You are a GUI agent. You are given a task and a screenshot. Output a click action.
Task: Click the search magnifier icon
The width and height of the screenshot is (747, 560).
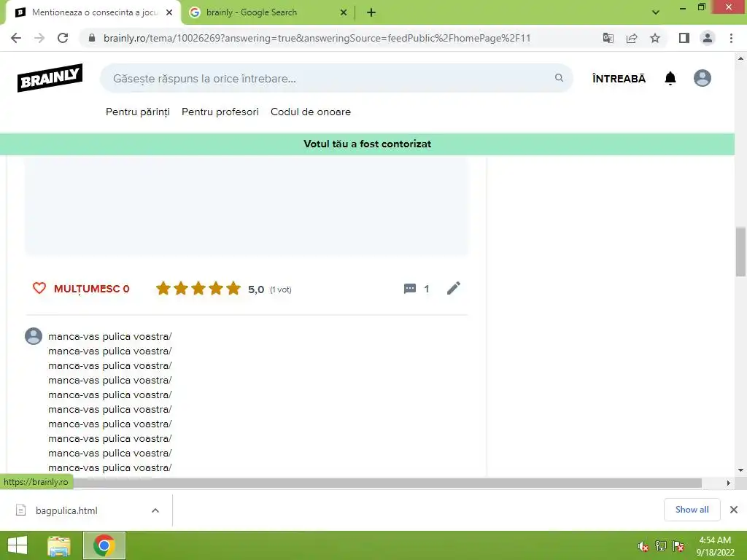click(x=559, y=77)
